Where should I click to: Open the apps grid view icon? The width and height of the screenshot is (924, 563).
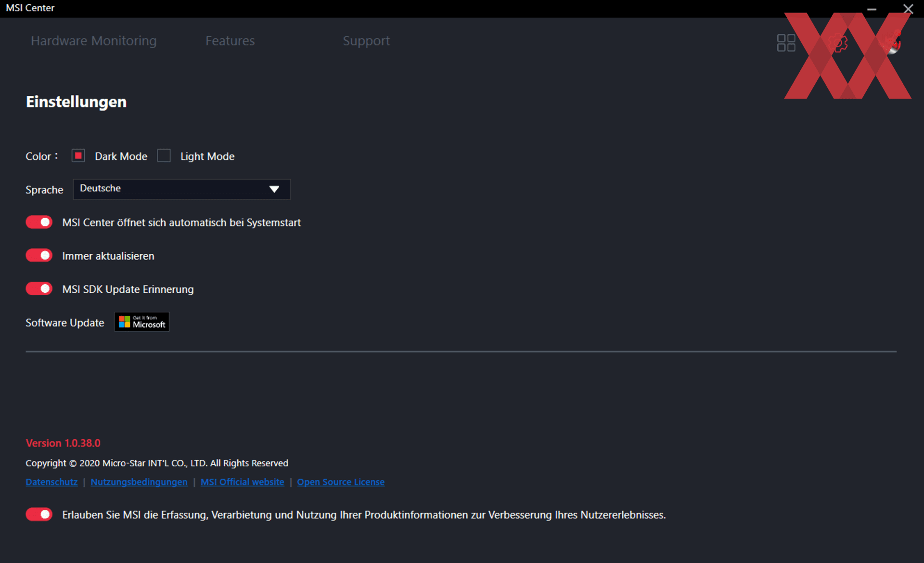click(x=786, y=42)
